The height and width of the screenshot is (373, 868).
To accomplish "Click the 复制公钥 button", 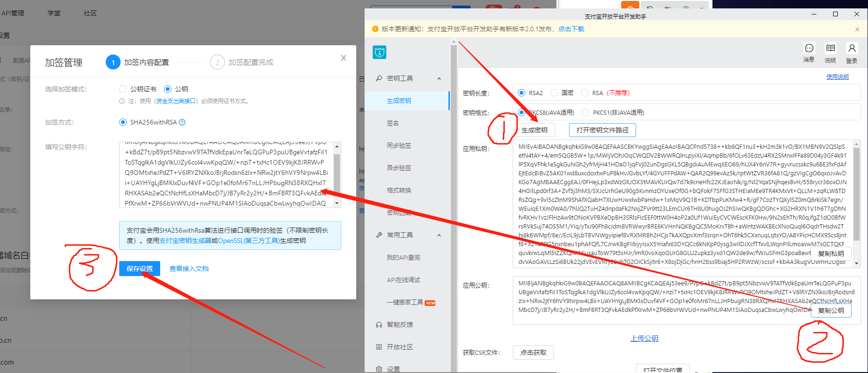I will click(831, 311).
